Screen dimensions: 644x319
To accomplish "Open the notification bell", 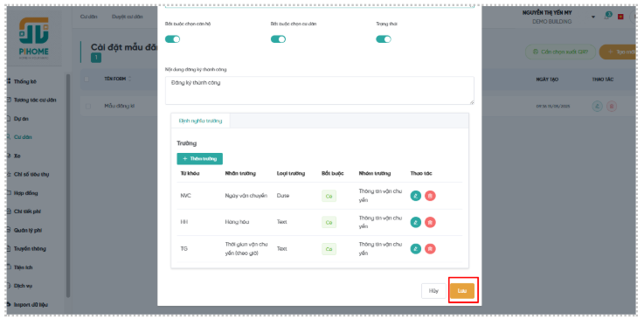I will tap(606, 17).
